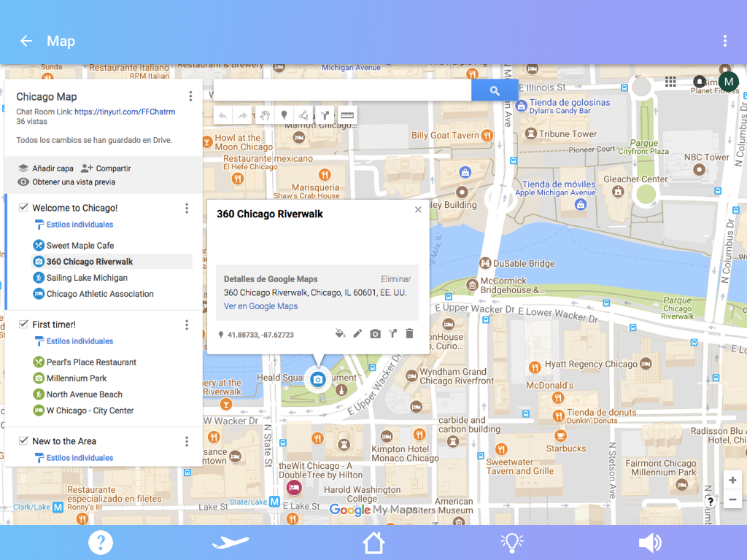
Task: Click the theWit Chicago hotel marker
Action: [x=294, y=488]
